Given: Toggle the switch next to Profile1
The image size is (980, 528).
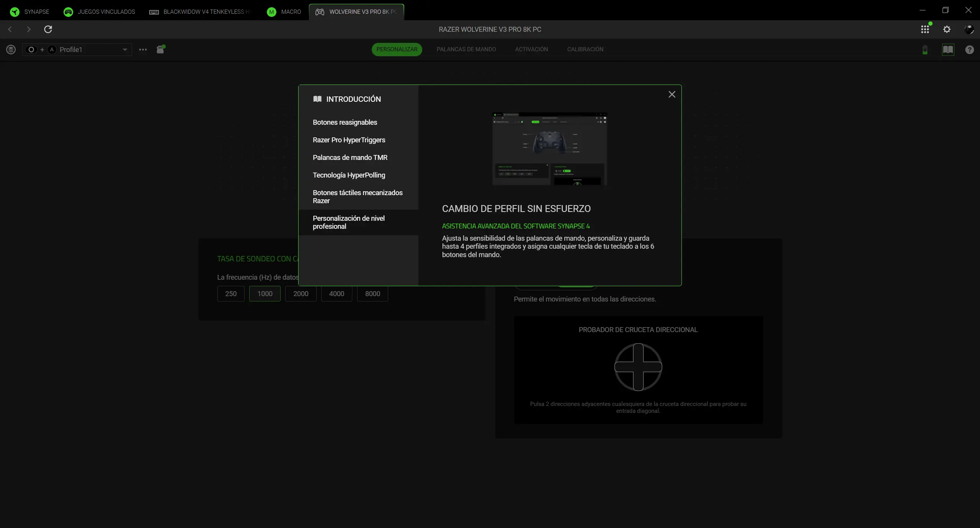Looking at the screenshot, I should tap(31, 49).
